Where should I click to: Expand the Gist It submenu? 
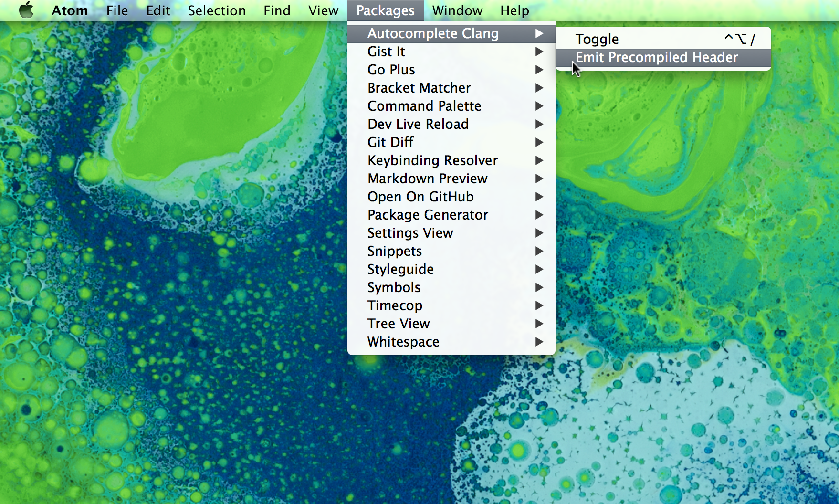(x=451, y=52)
